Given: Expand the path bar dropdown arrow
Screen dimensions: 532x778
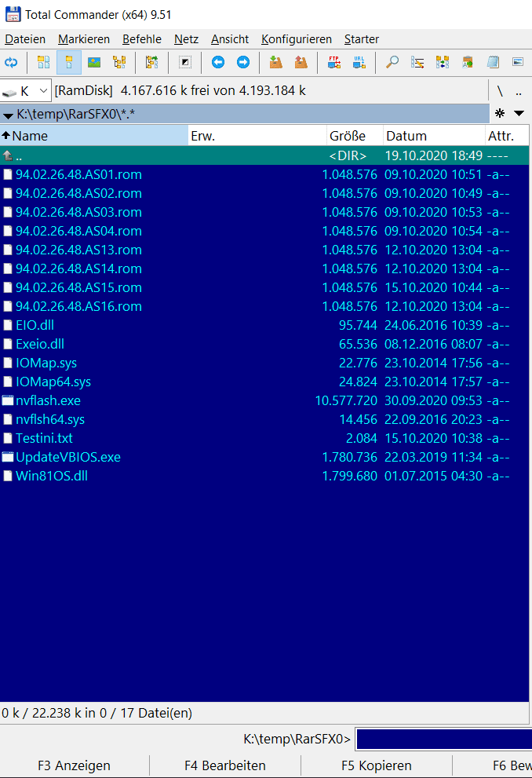Looking at the screenshot, I should (x=8, y=116).
